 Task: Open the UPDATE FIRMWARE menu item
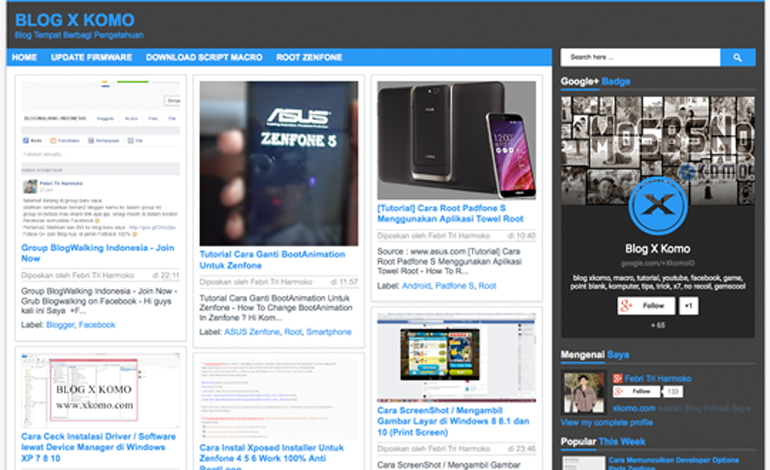91,57
